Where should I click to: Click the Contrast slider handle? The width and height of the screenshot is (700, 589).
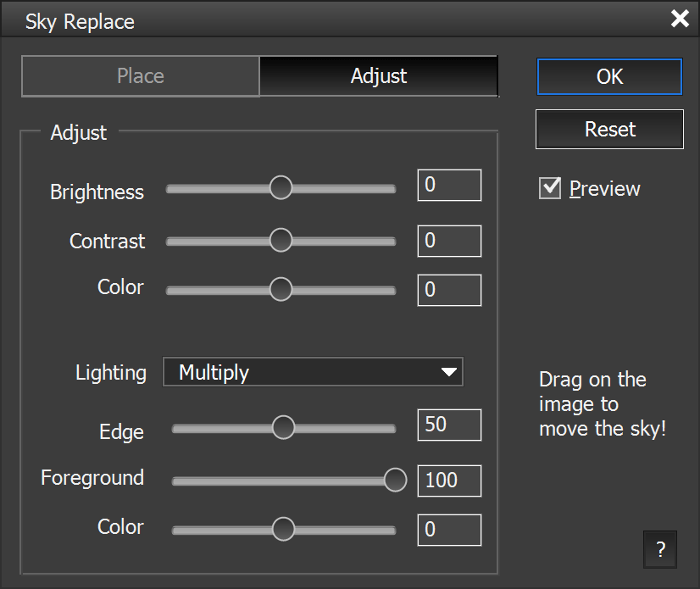tap(281, 241)
